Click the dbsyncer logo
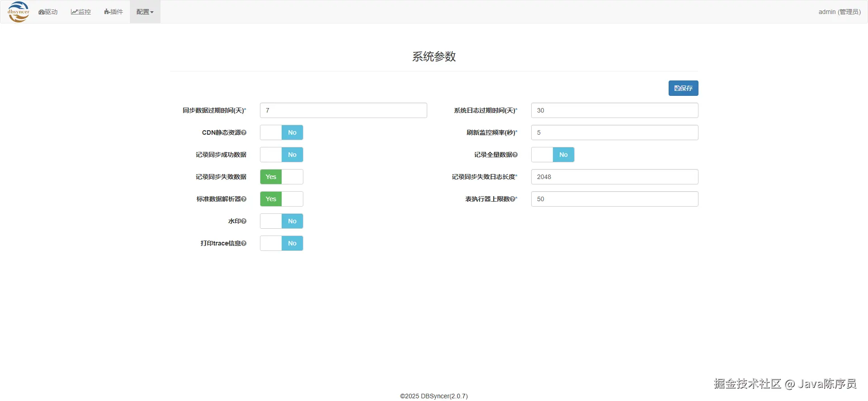 pos(19,12)
